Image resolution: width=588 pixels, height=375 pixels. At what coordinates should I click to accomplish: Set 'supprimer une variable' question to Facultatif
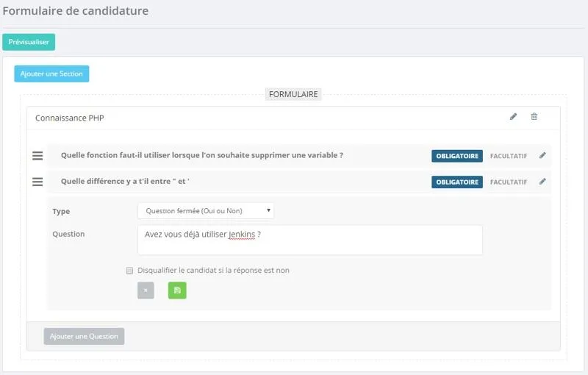[509, 156]
